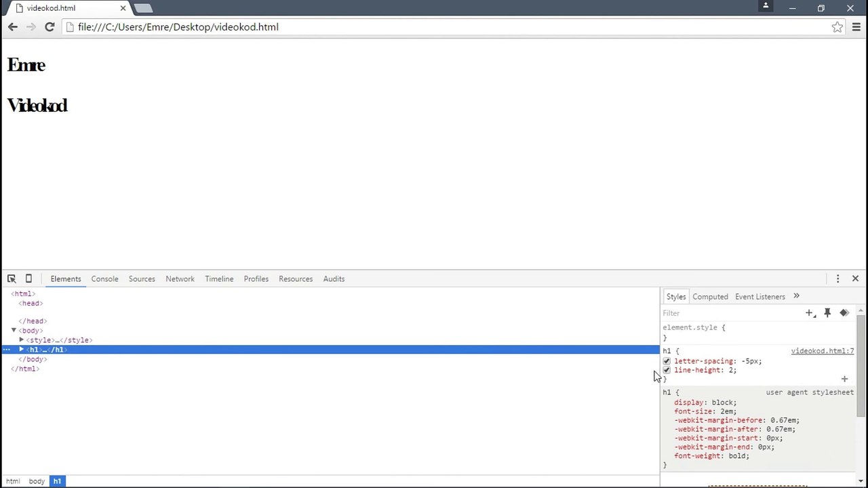This screenshot has height=488, width=868.
Task: Click the ellipsis beside the selected h1 row
Action: click(x=7, y=350)
